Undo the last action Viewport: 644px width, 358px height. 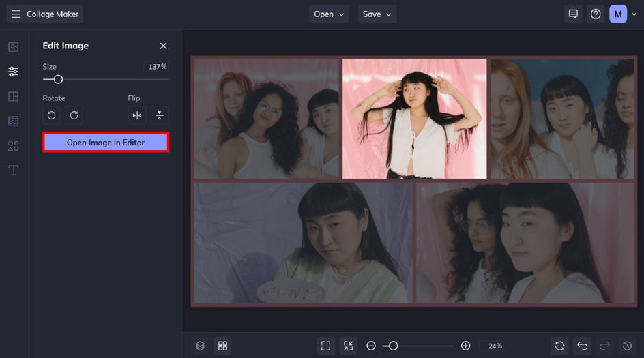582,346
